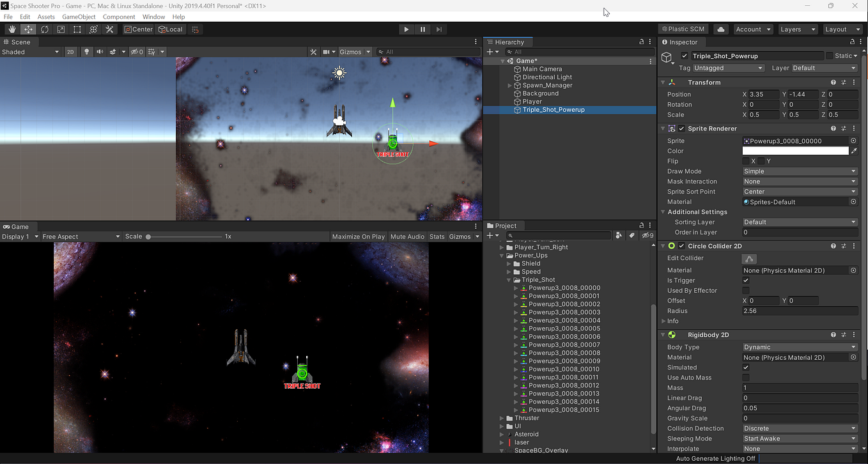Image resolution: width=868 pixels, height=464 pixels.
Task: Select the Move tool in the toolbar
Action: (28, 29)
